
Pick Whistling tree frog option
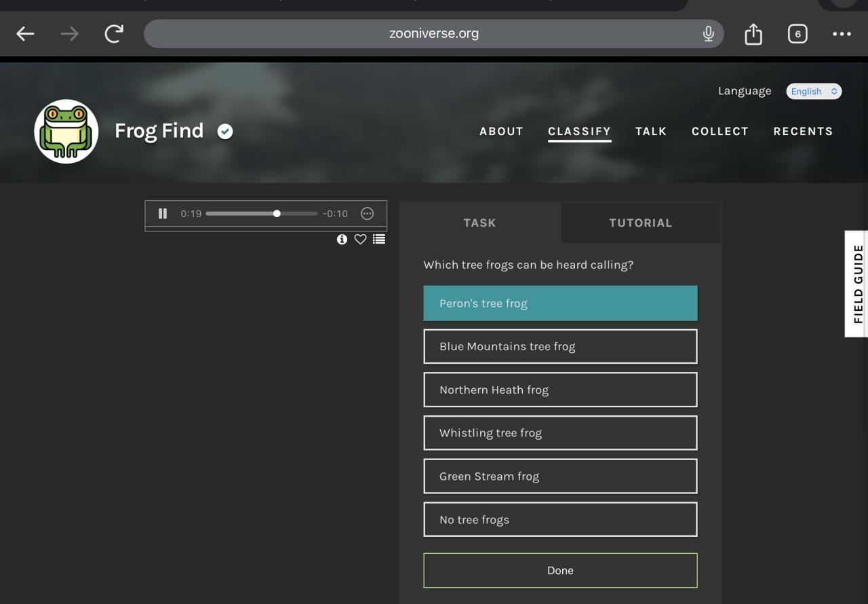pos(560,433)
